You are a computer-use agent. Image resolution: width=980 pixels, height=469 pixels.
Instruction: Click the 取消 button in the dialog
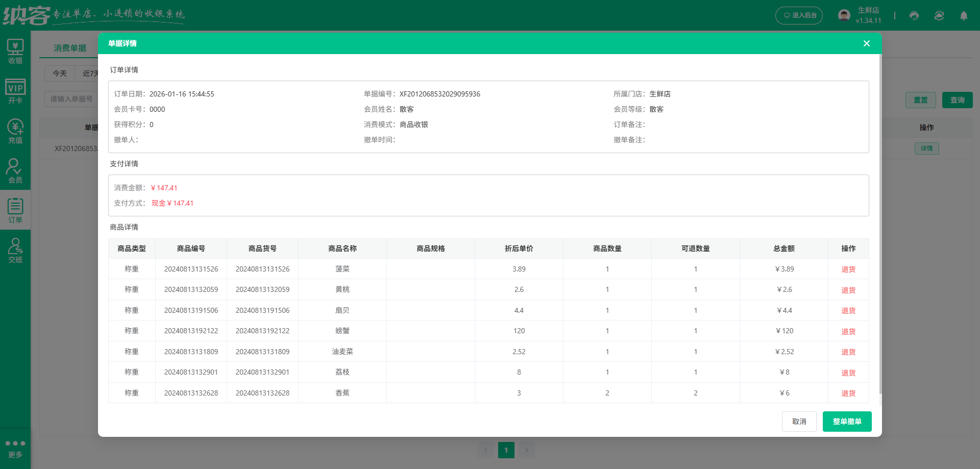[x=799, y=421]
